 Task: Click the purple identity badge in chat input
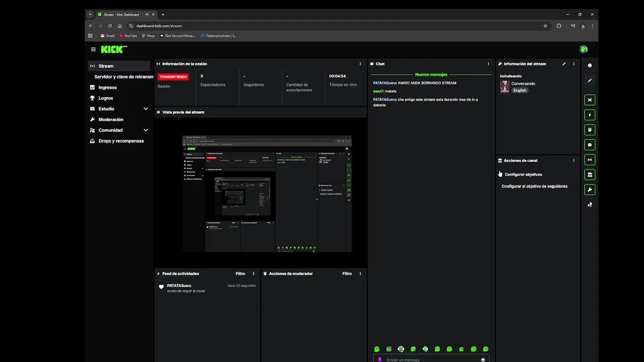380,359
